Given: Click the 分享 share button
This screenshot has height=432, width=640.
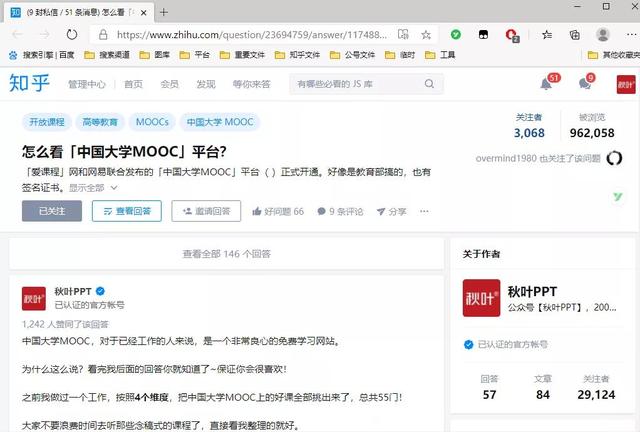Looking at the screenshot, I should pyautogui.click(x=391, y=211).
